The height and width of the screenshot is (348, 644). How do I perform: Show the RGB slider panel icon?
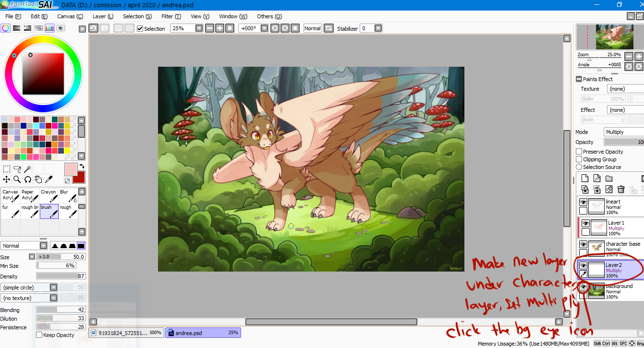point(16,28)
